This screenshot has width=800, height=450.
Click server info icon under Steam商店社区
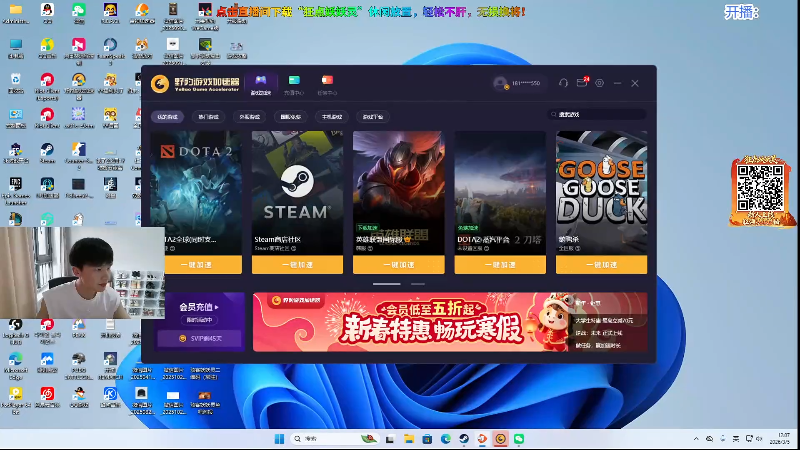[x=293, y=248]
